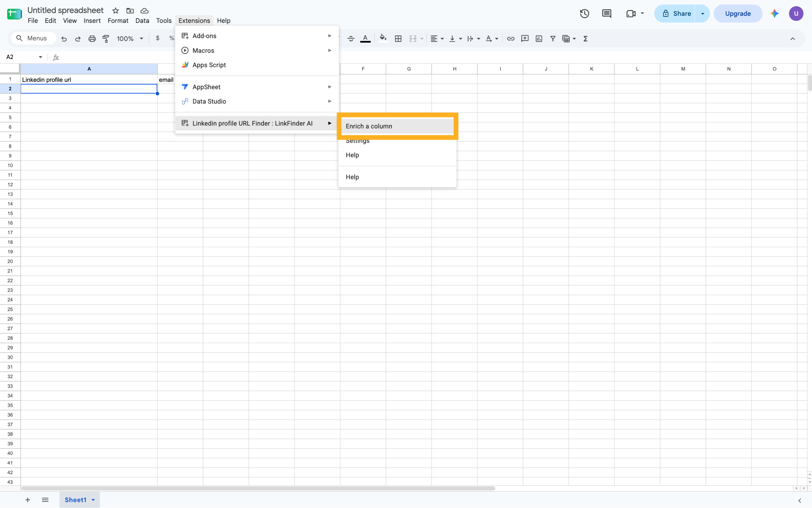Image resolution: width=812 pixels, height=508 pixels.
Task: Open the Insert menu
Action: click(92, 21)
